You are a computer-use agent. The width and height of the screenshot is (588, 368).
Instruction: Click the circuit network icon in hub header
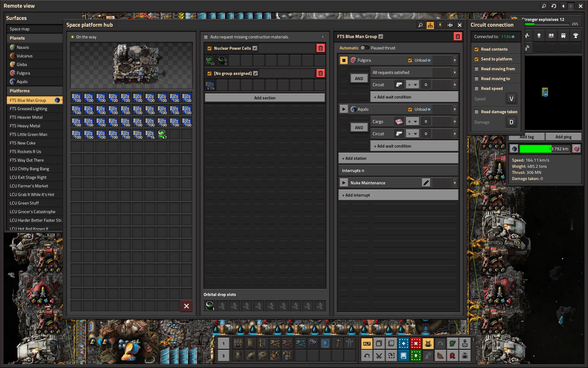point(430,25)
